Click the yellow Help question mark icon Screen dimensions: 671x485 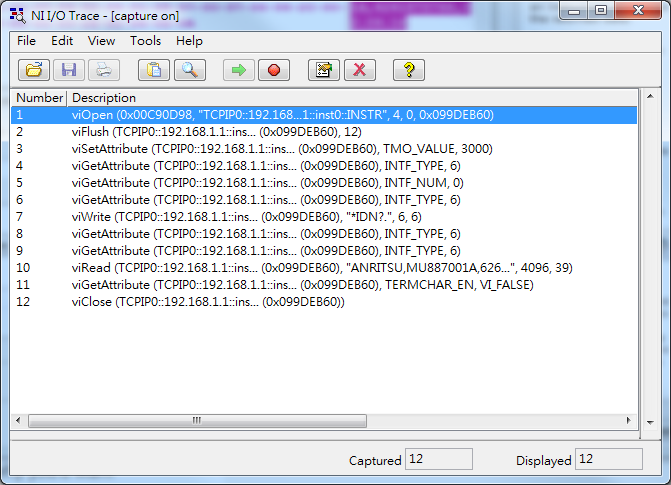[409, 70]
